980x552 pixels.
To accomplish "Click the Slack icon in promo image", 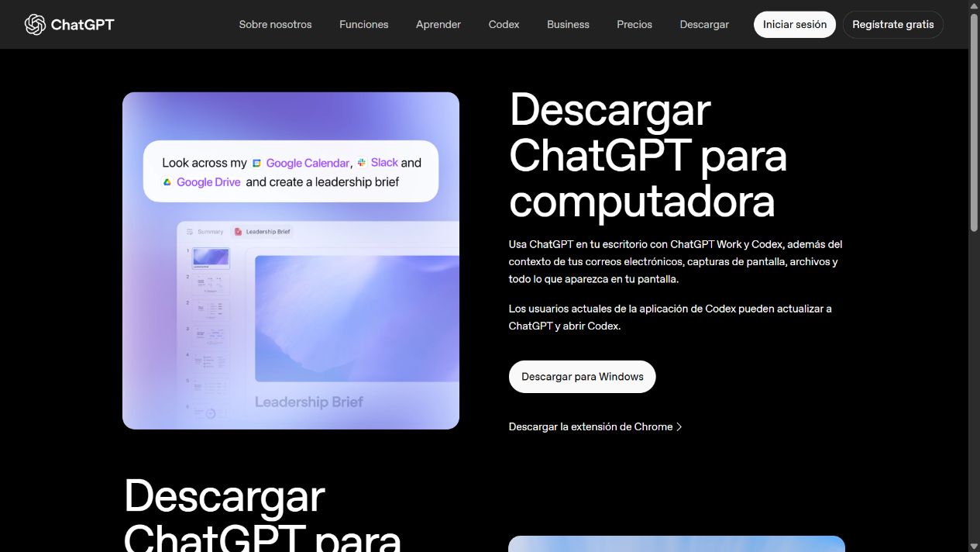I will click(x=362, y=163).
